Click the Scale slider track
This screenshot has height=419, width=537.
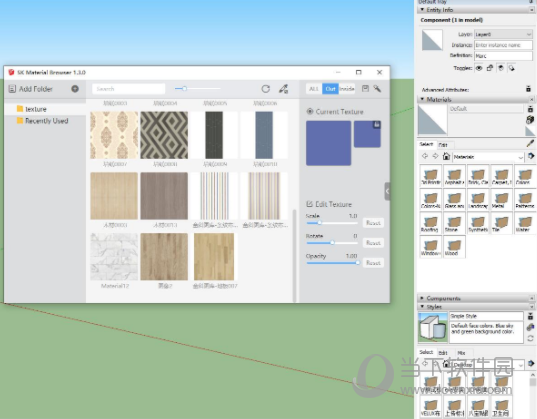click(x=332, y=223)
